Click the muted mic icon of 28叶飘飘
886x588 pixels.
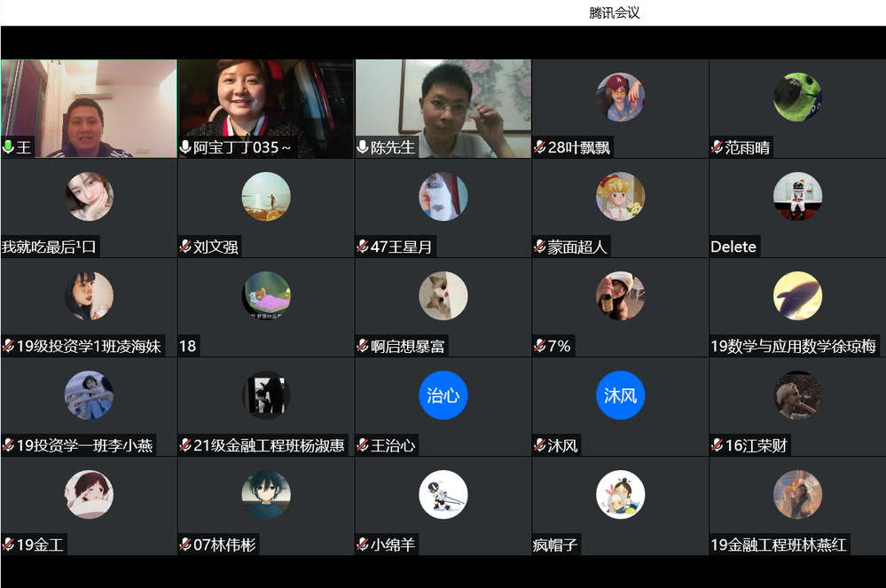[x=539, y=147]
